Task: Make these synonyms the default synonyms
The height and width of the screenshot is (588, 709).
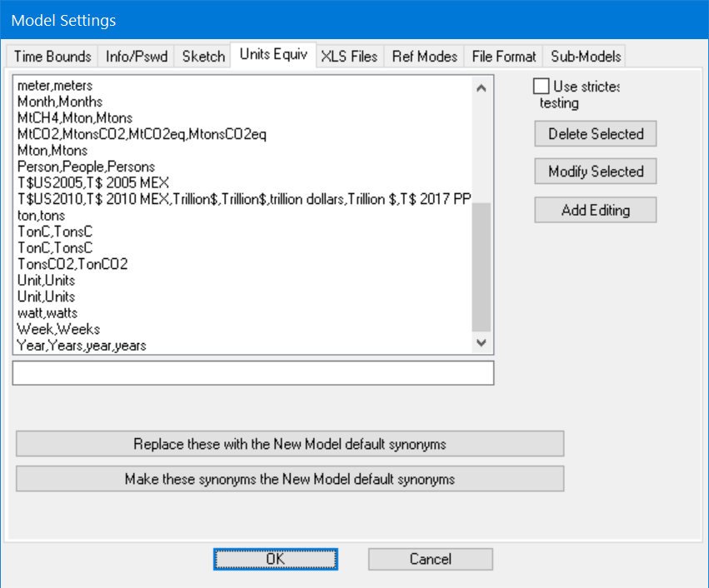Action: point(289,478)
